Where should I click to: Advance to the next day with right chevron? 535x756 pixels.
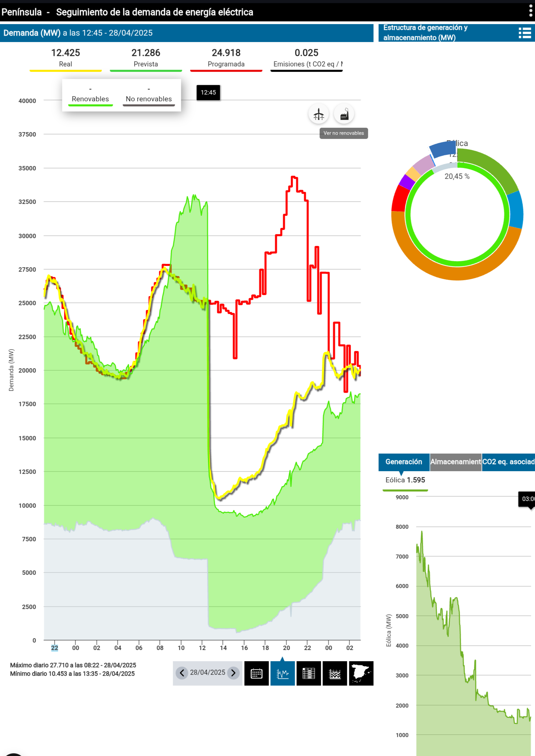(233, 673)
